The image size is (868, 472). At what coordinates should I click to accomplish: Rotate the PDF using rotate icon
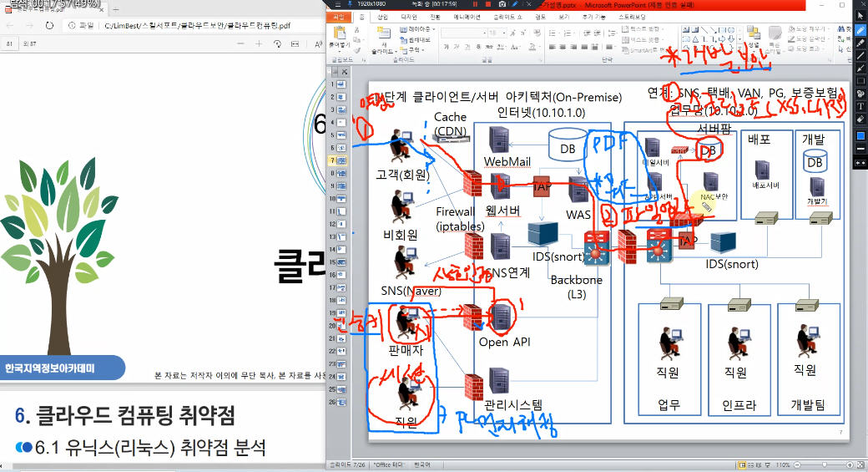pyautogui.click(x=277, y=43)
